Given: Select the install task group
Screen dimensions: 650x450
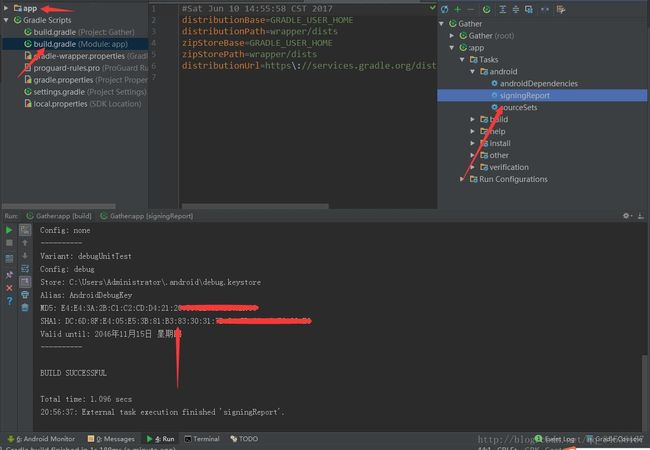Looking at the screenshot, I should coord(495,143).
